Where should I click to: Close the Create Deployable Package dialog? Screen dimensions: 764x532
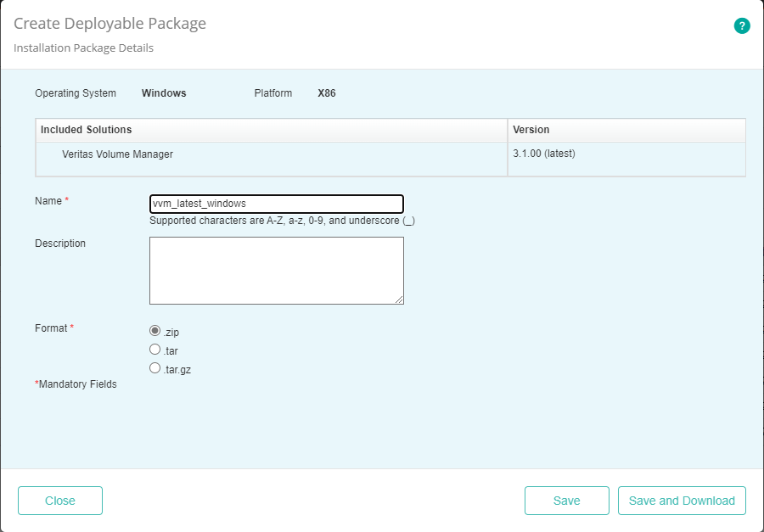point(59,501)
